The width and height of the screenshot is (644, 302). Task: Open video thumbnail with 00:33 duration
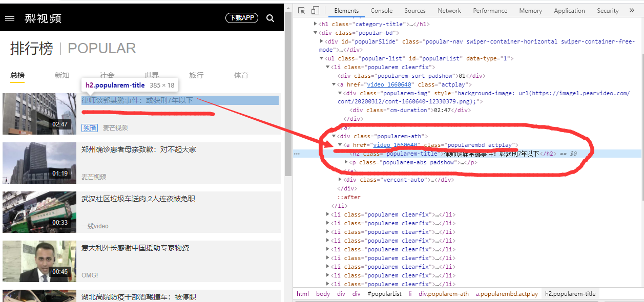coord(39,212)
